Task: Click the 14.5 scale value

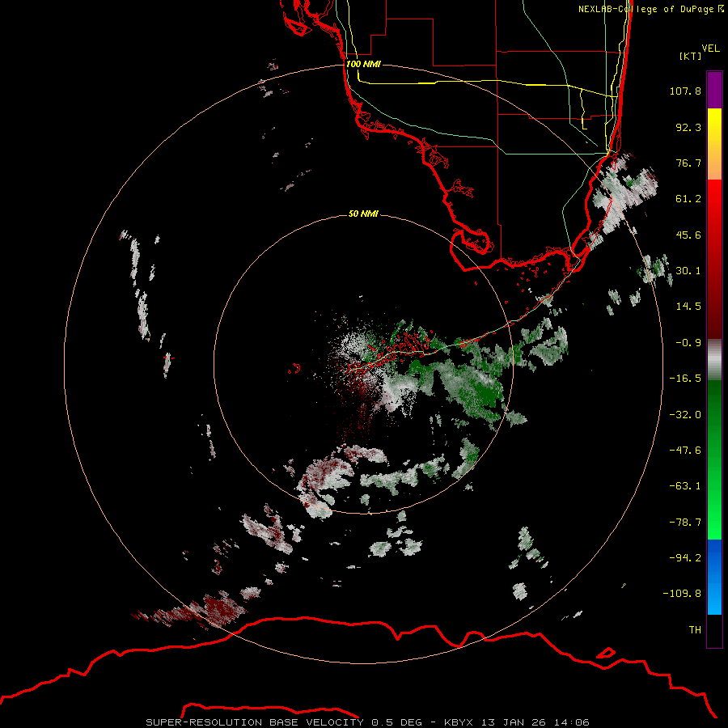Action: (x=688, y=306)
